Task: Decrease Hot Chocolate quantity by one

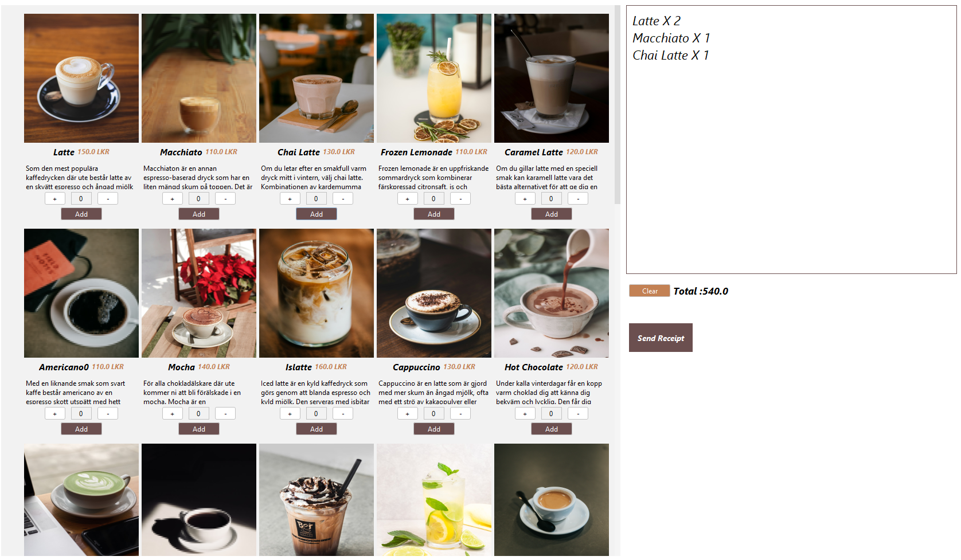Action: coord(578,414)
